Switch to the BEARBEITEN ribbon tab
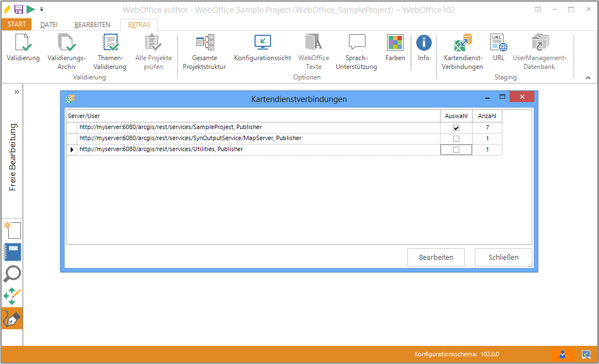The width and height of the screenshot is (599, 364). 92,25
